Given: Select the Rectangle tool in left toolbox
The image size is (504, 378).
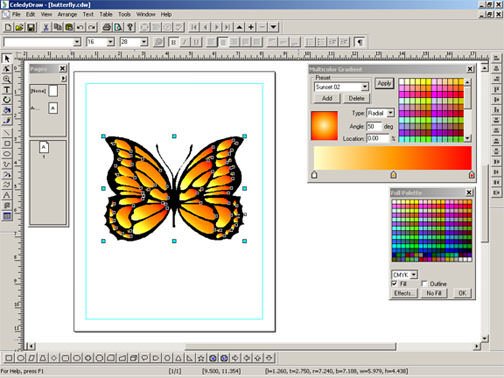Looking at the screenshot, I should (x=7, y=143).
